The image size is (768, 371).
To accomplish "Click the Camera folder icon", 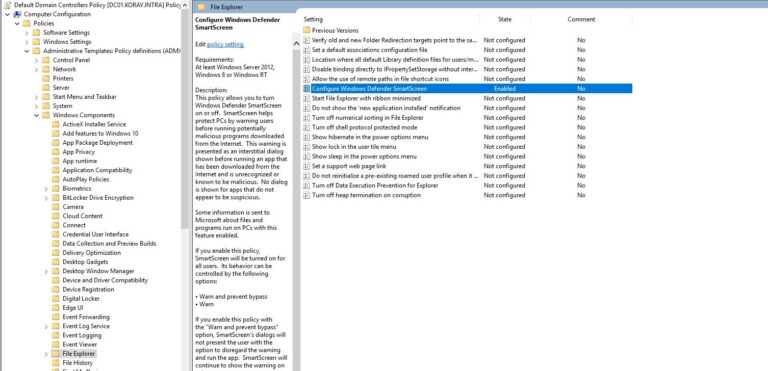I will coord(56,207).
